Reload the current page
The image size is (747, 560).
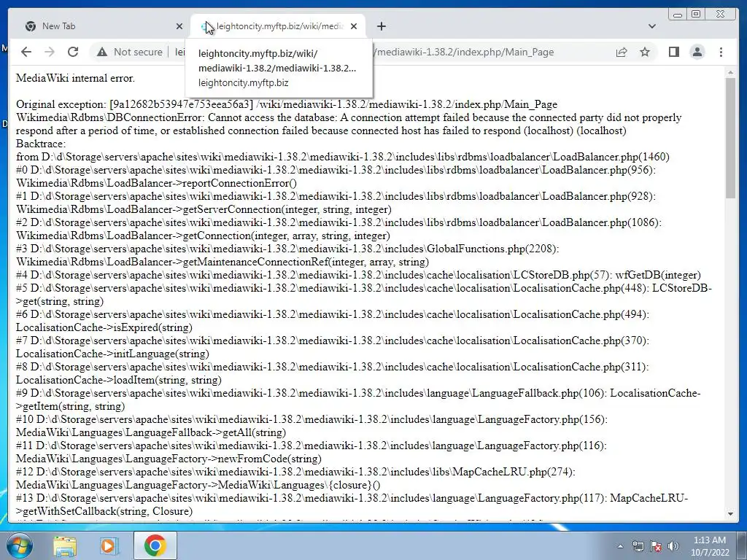coord(73,52)
